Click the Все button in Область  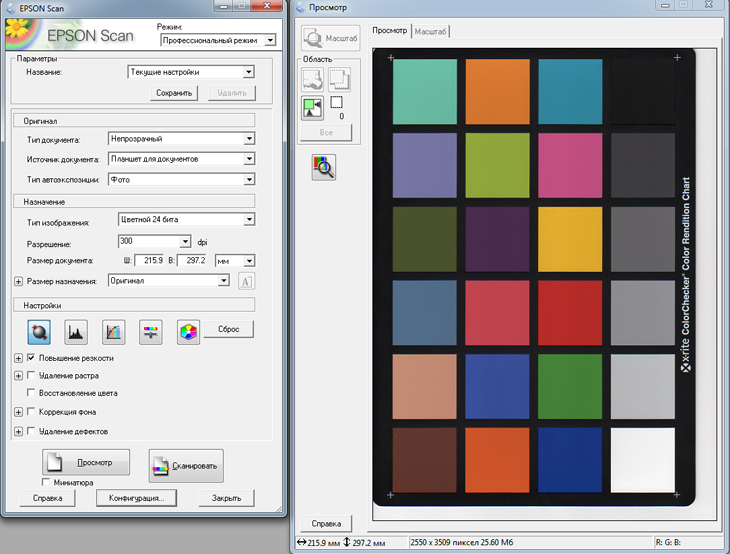point(326,133)
